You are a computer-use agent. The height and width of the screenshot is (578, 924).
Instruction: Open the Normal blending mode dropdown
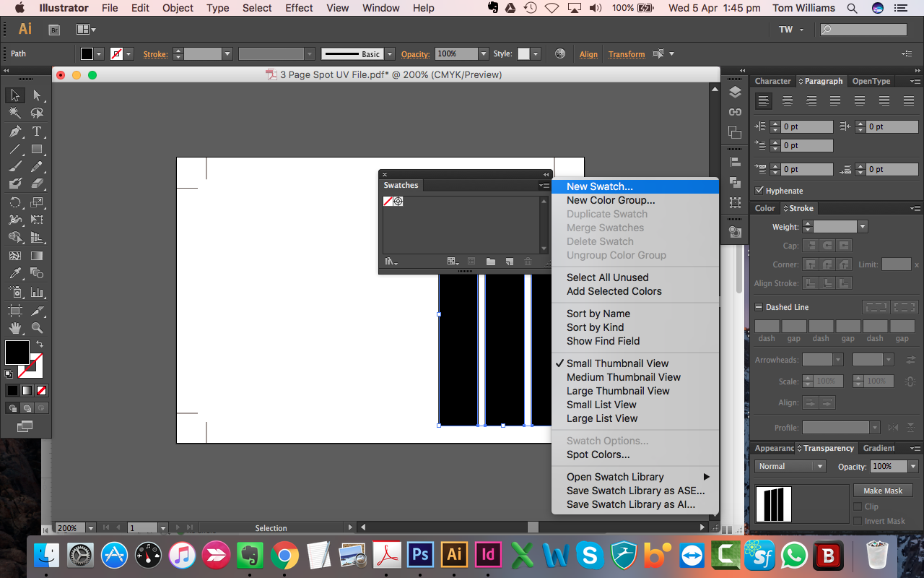(819, 467)
